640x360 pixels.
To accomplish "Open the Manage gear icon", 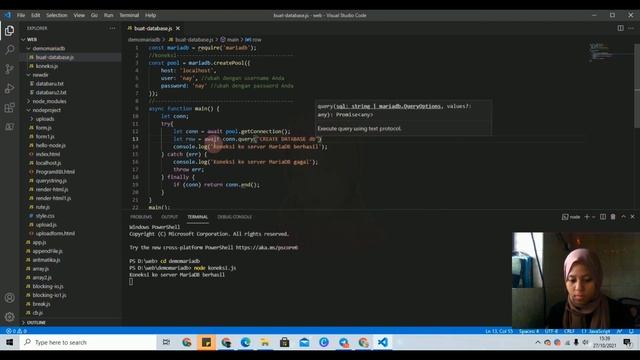I will pyautogui.click(x=9, y=316).
